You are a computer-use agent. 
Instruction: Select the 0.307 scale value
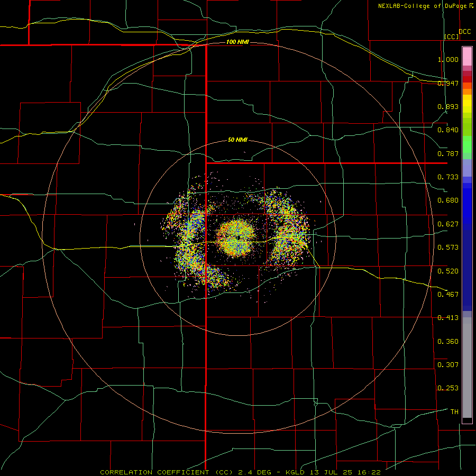448,364
